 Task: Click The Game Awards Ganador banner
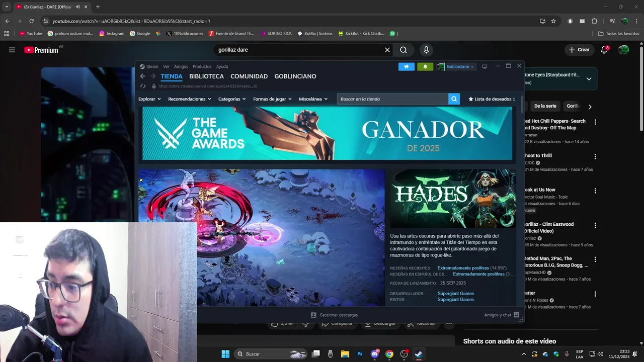pyautogui.click(x=327, y=133)
